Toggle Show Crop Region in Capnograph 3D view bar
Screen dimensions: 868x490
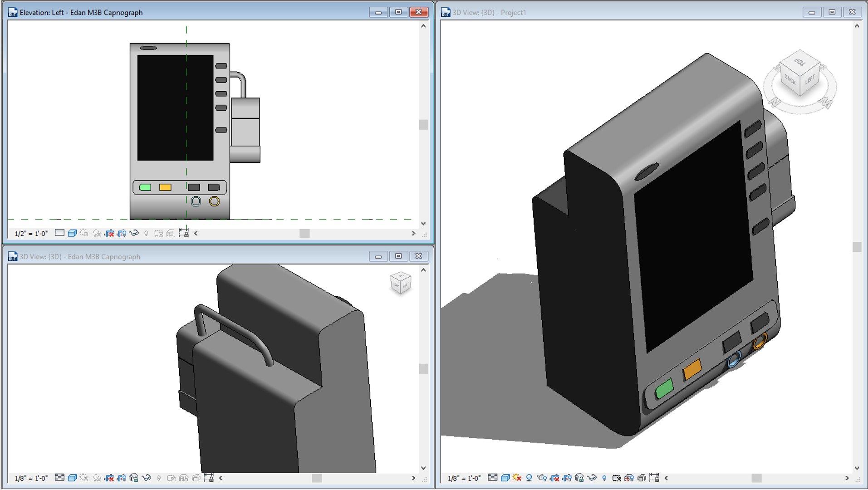point(122,478)
